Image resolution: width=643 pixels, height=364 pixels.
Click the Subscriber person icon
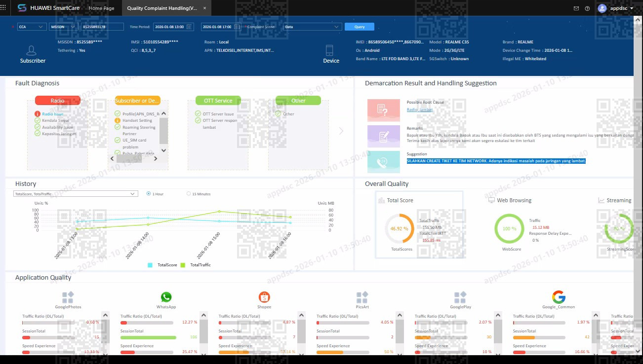pos(32,50)
